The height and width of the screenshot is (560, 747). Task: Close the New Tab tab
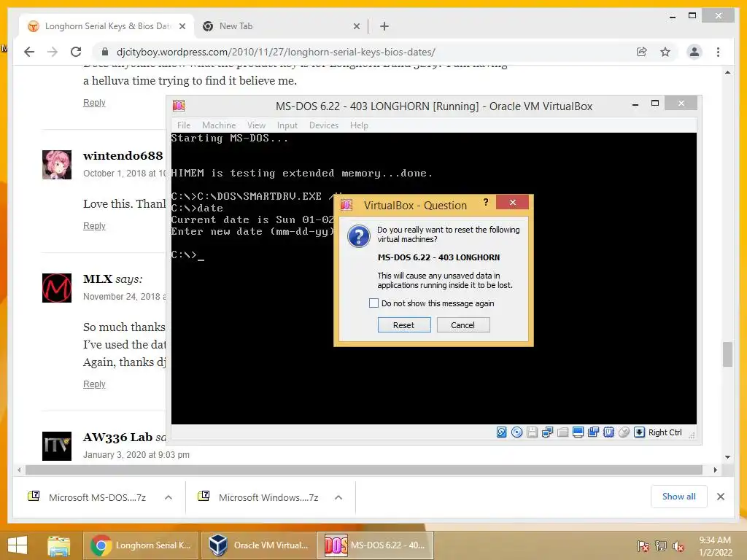356,26
